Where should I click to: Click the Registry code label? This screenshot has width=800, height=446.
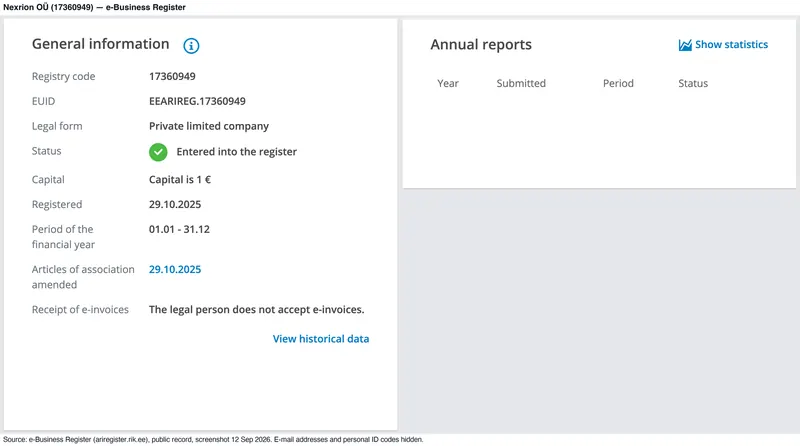(x=64, y=77)
